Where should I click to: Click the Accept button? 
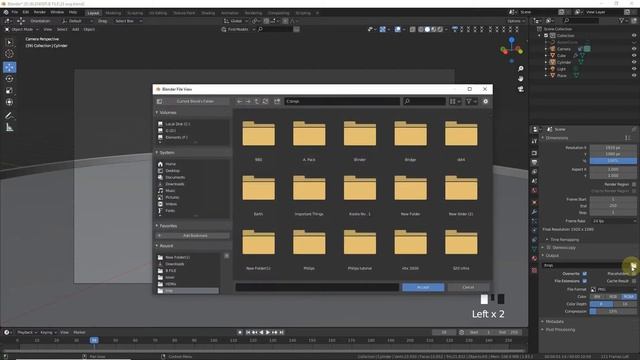[423, 287]
